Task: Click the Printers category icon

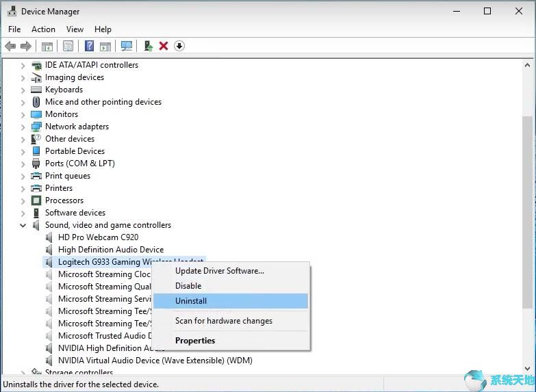Action: [x=36, y=188]
